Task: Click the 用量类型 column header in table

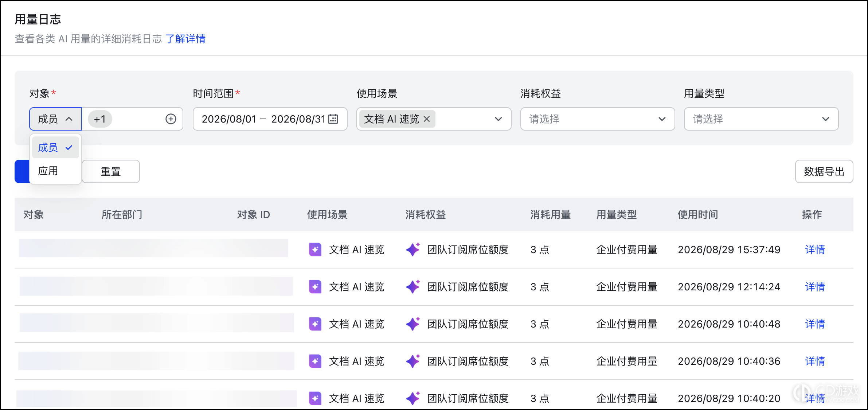Action: [x=616, y=214]
